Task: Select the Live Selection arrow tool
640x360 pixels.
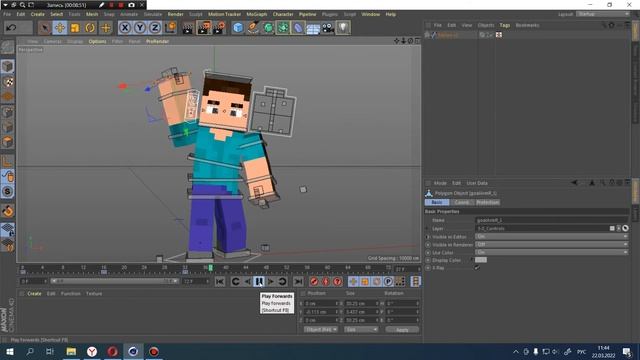Action: [44, 28]
